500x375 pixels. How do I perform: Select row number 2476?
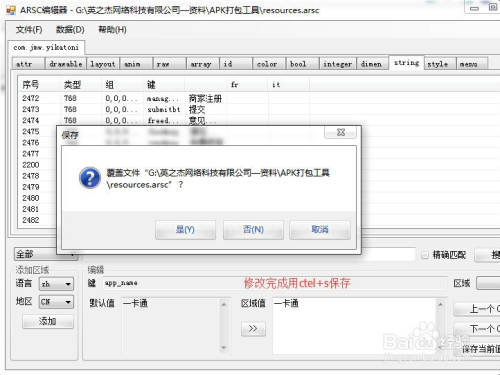[31, 143]
